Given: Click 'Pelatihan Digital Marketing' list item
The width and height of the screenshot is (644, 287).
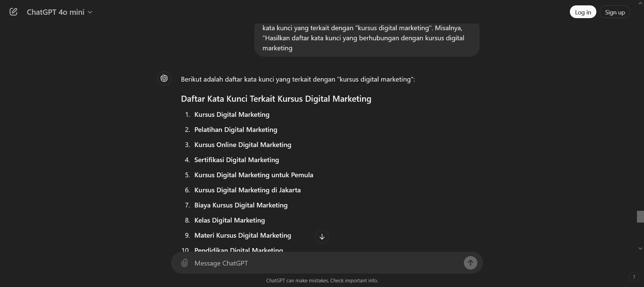Looking at the screenshot, I should pos(236,130).
